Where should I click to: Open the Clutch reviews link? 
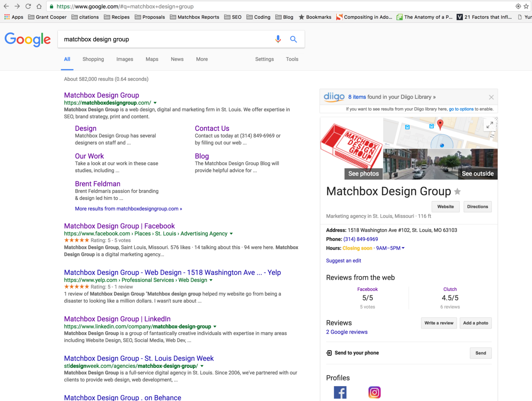(450, 289)
